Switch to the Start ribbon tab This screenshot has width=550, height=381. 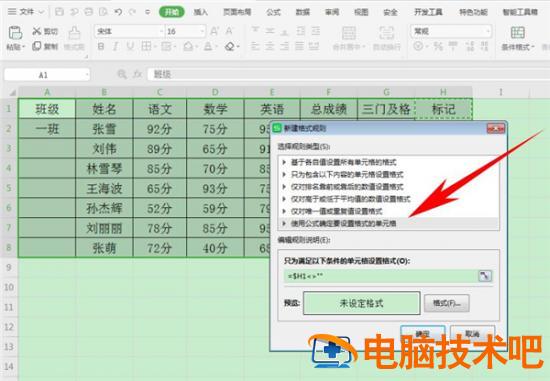172,12
